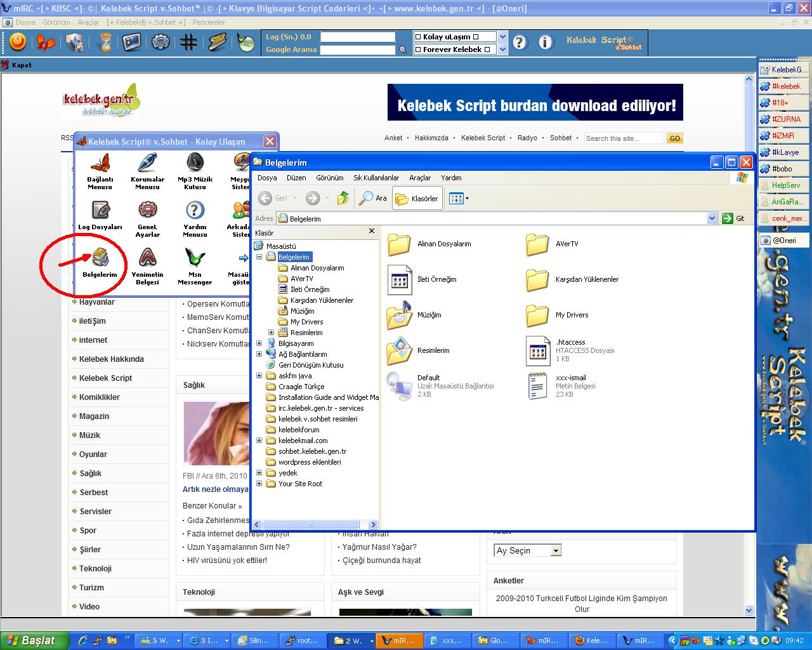The image size is (812, 650).
Task: Open the Komiklikler category link
Action: 100,397
